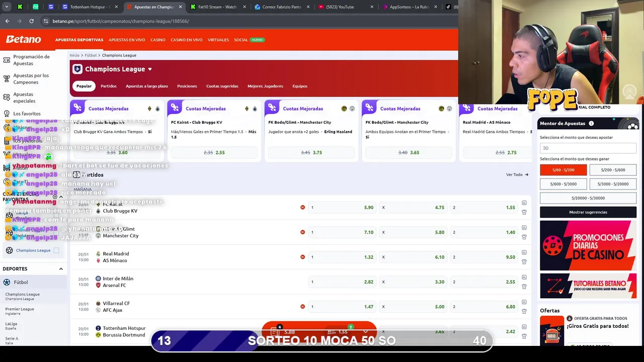The height and width of the screenshot is (362, 644).
Task: Select the S/20000 - S/30000 winning range
Action: 588,198
